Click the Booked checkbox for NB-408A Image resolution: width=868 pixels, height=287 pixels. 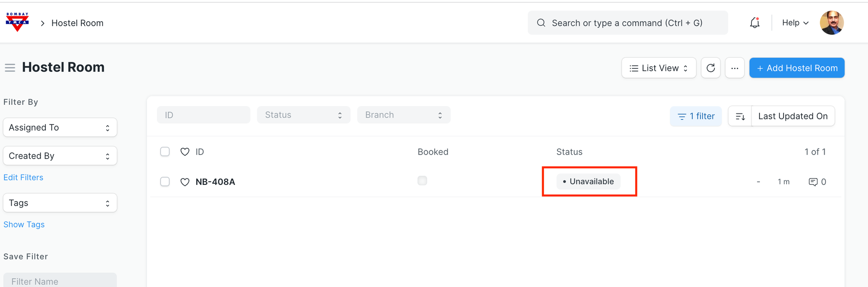point(422,181)
